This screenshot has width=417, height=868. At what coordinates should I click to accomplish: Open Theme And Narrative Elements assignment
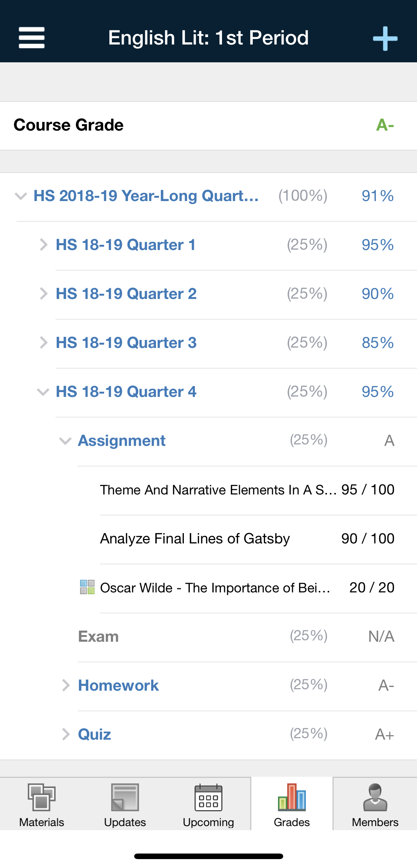pos(218,490)
